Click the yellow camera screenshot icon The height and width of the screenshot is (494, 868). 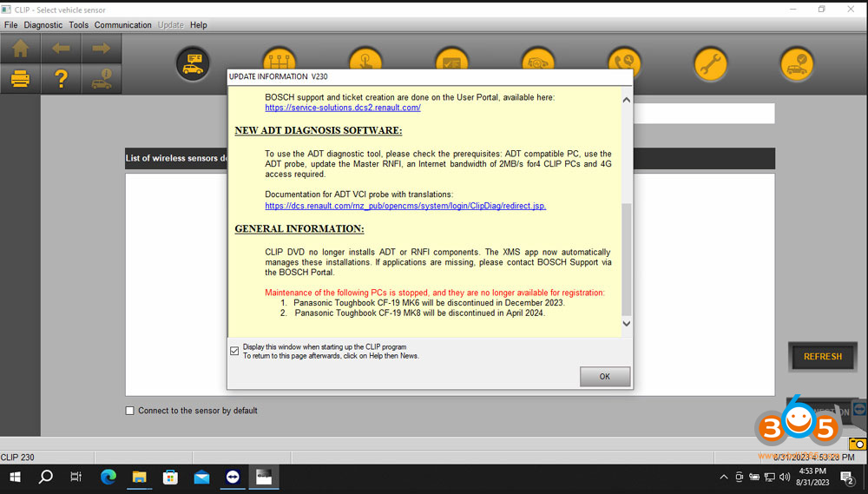pyautogui.click(x=858, y=444)
